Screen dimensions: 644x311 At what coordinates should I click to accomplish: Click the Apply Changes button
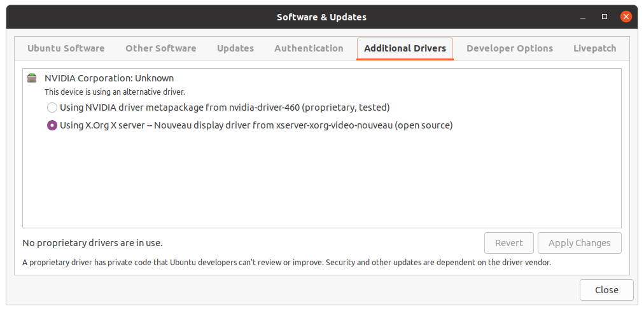pos(580,243)
